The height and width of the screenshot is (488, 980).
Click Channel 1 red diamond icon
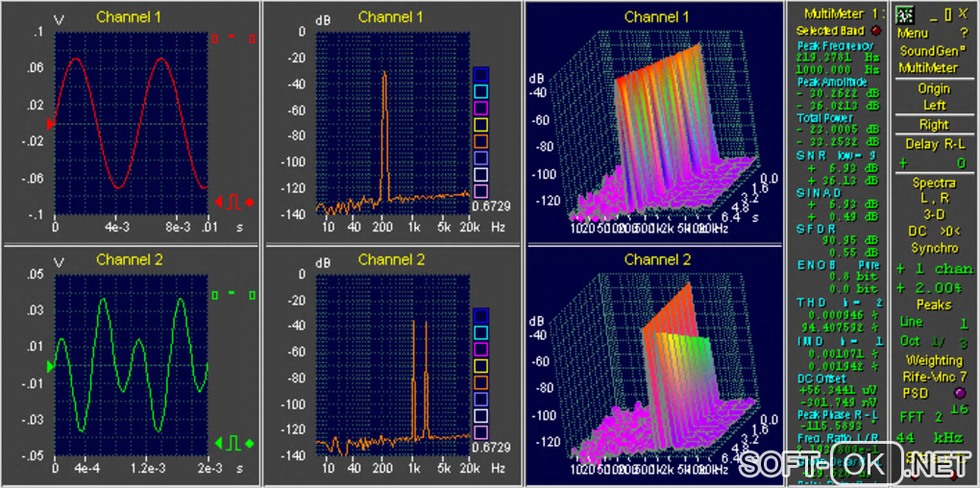coord(250,203)
